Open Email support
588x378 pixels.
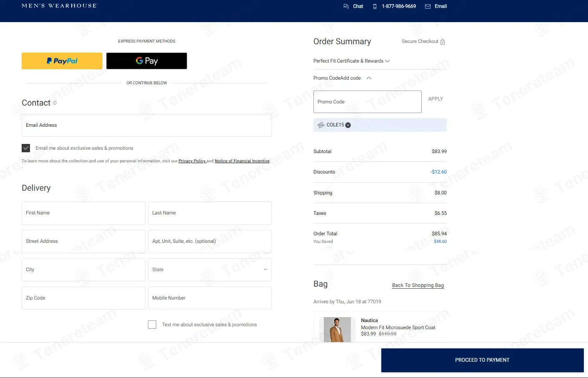click(x=436, y=6)
